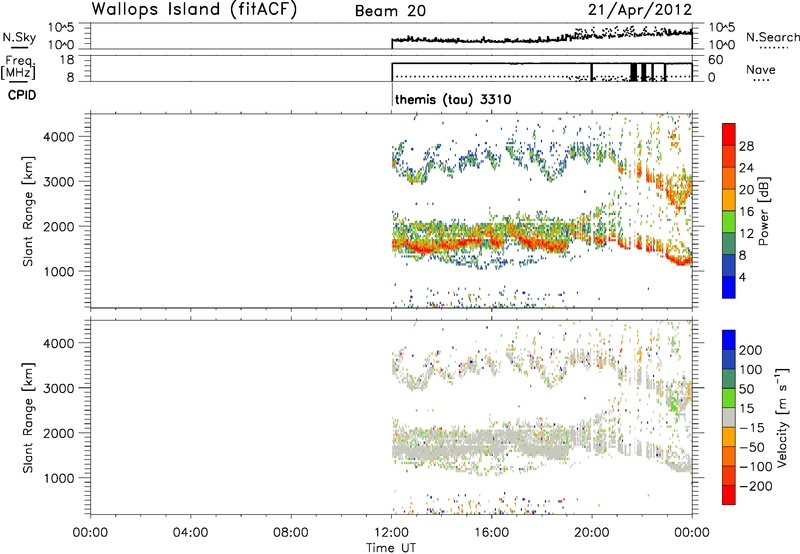The image size is (800, 554).
Task: Click the strong red backscatter band near 1500 km
Action: coord(480,243)
